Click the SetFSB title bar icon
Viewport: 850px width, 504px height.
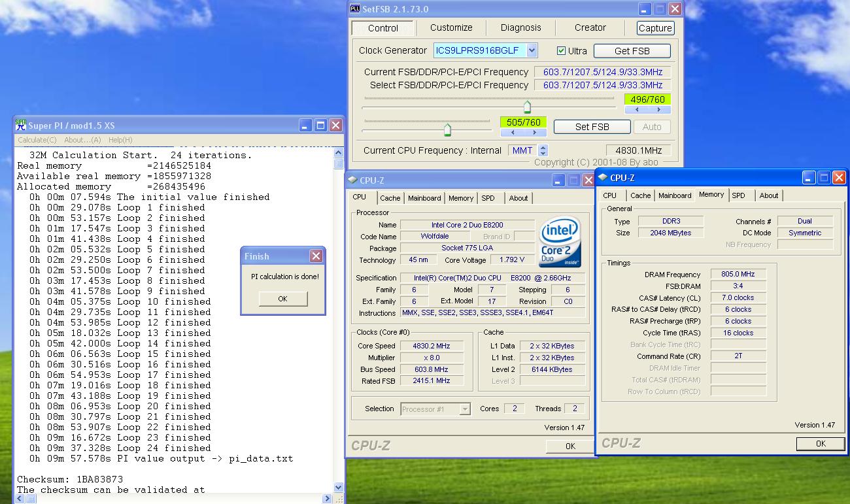coord(355,8)
